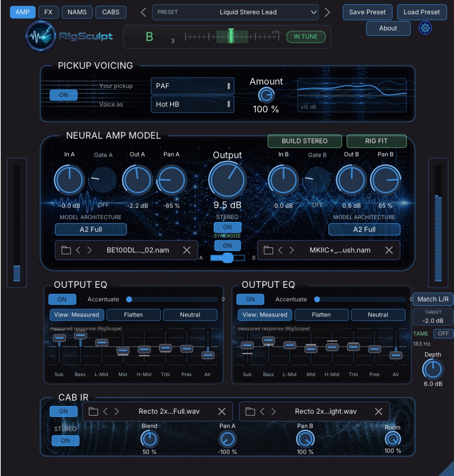Open model B architecture A2 Full selector
Screen dimensions: 454x476
pos(364,229)
